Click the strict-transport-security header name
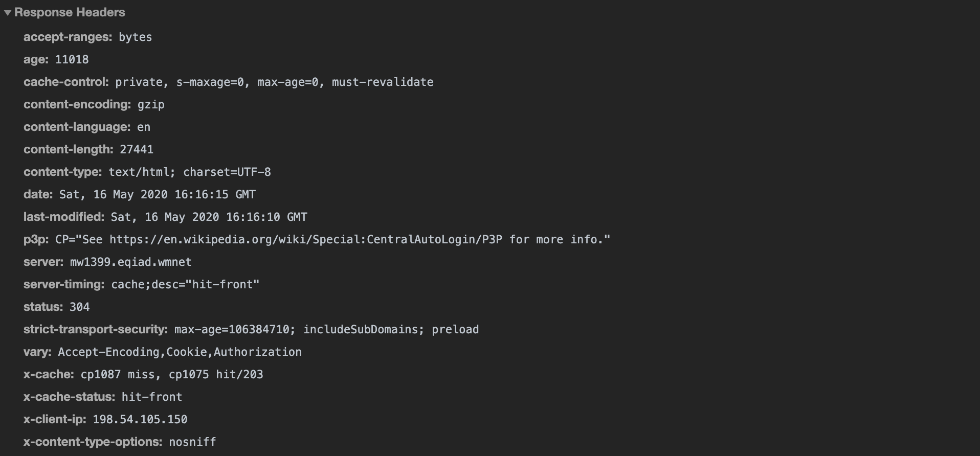Viewport: 980px width, 456px height. click(x=96, y=330)
